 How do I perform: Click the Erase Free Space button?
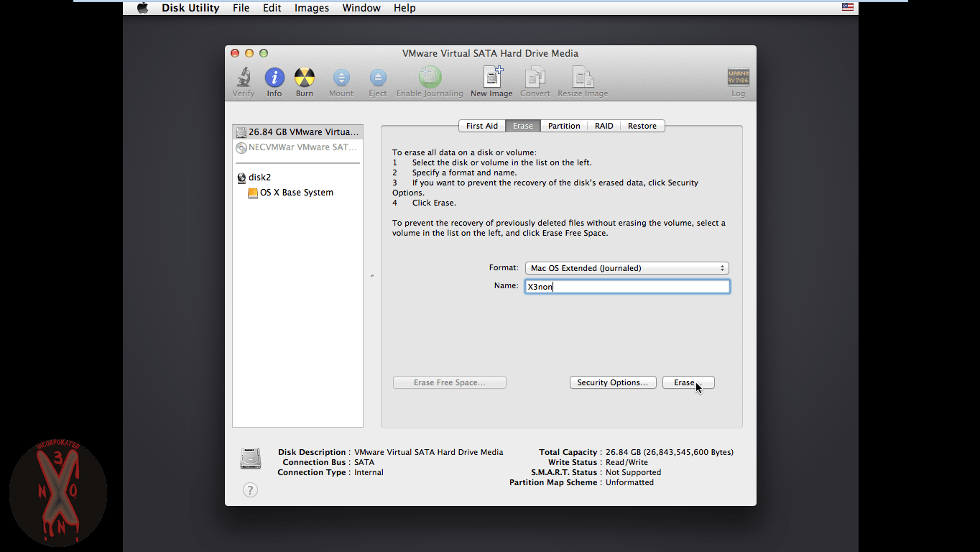450,382
